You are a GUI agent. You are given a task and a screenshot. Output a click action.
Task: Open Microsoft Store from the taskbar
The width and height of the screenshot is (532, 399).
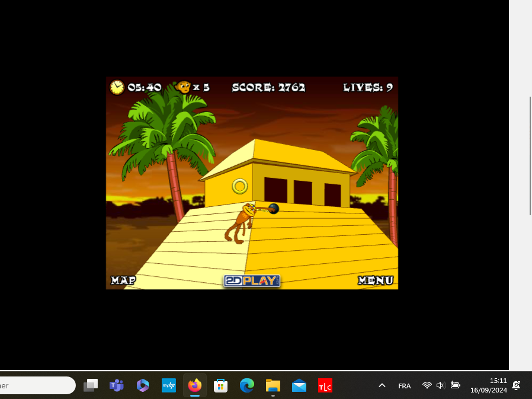point(220,385)
